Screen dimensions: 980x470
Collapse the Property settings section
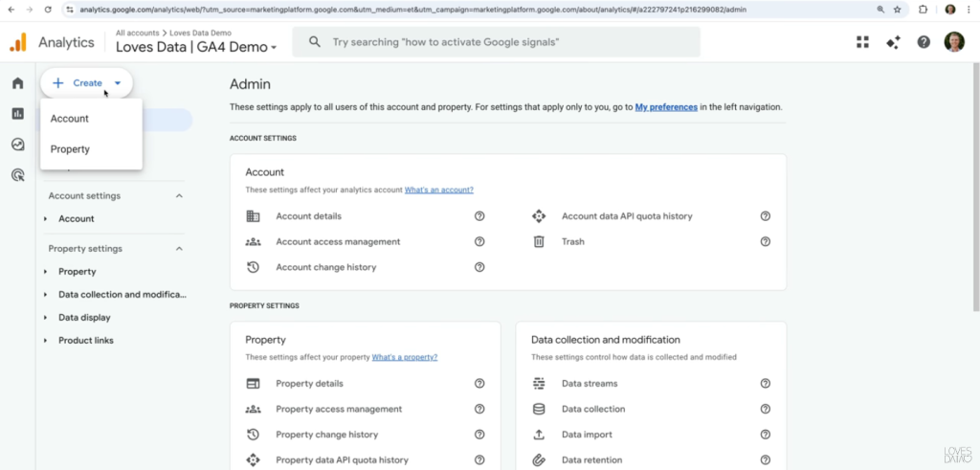coord(179,249)
